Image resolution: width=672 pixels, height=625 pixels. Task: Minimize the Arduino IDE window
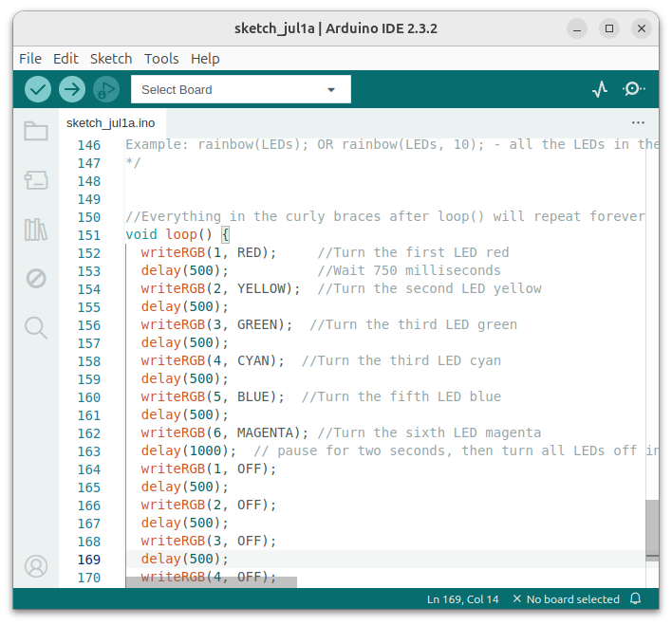577,28
